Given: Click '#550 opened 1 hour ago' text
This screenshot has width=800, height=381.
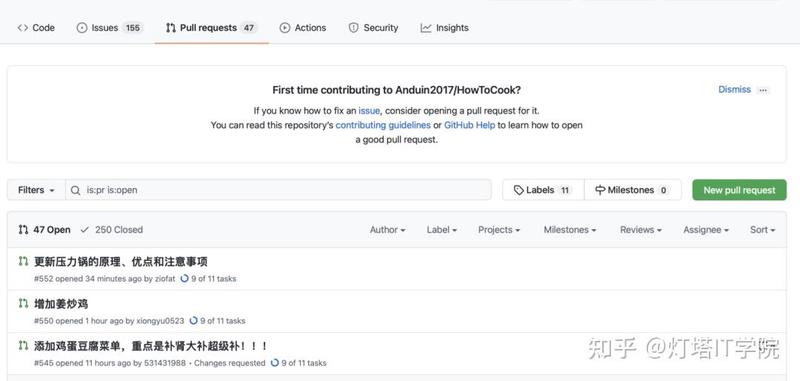Looking at the screenshot, I should click(79, 321).
